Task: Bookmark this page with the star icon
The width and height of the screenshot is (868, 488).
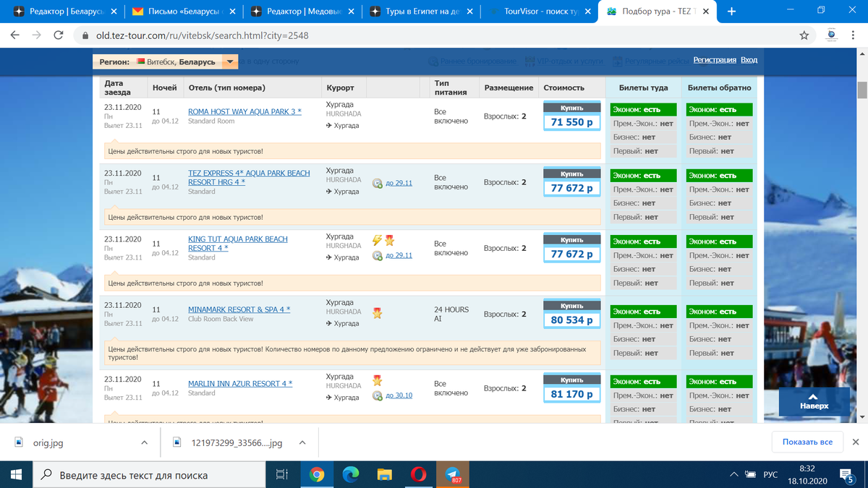Action: point(804,35)
